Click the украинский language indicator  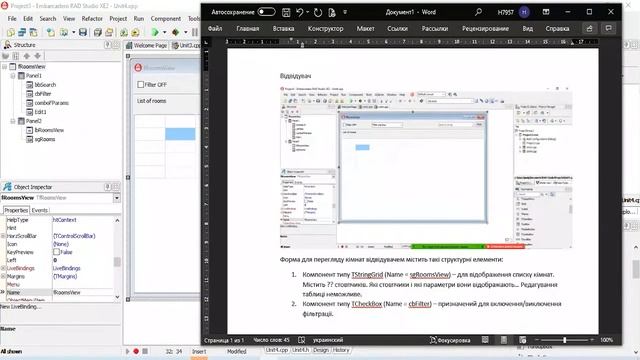coord(328,340)
